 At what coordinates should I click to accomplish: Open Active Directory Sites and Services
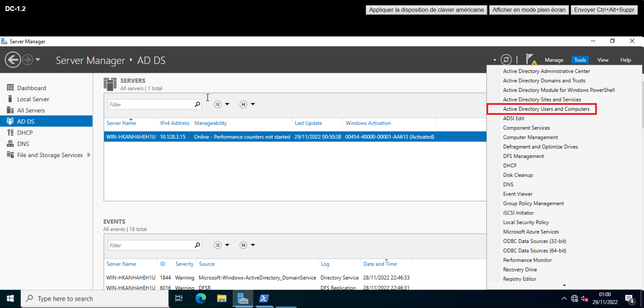coord(542,99)
